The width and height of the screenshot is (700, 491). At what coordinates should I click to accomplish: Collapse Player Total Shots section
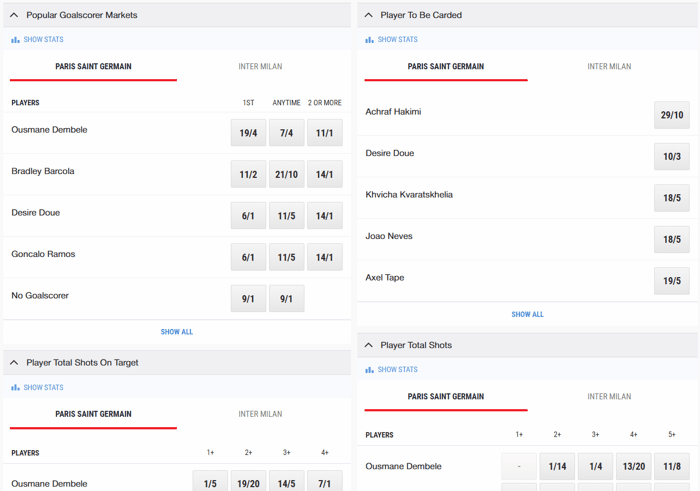(x=368, y=345)
